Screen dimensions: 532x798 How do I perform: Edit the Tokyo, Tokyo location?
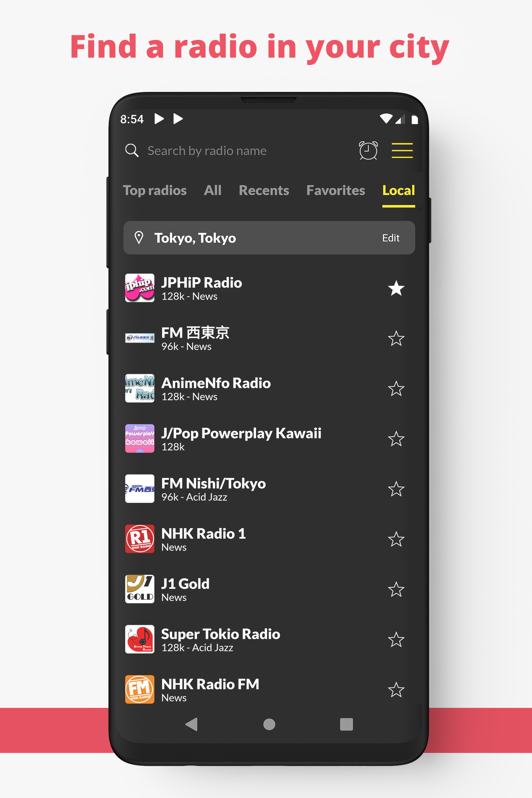391,238
